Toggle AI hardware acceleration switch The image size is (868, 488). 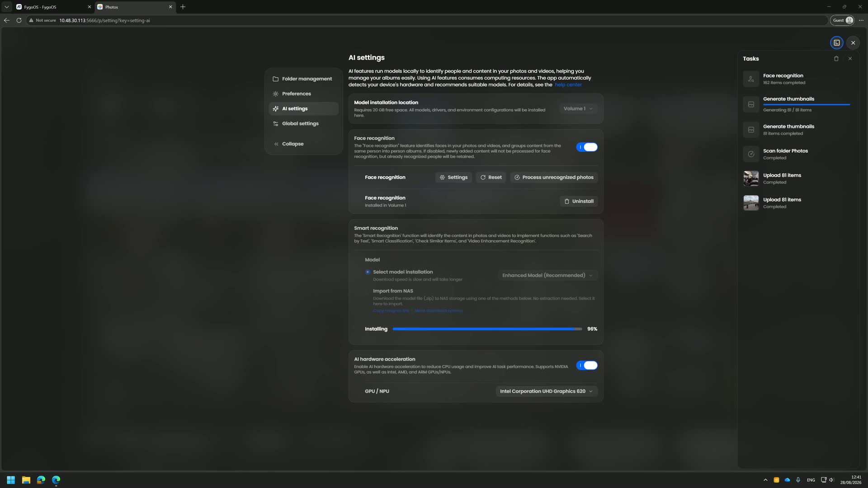[x=587, y=366]
